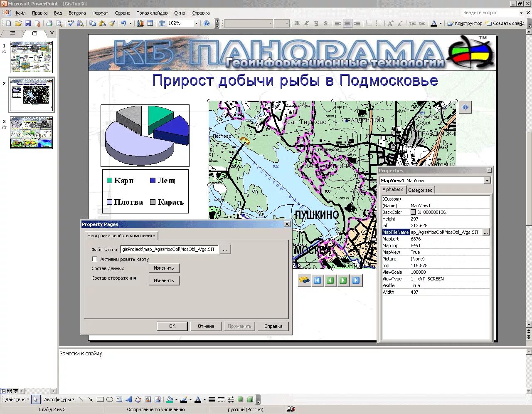Center text in formatting toolbar
Image resolution: width=532 pixels, height=414 pixels.
pos(347,24)
